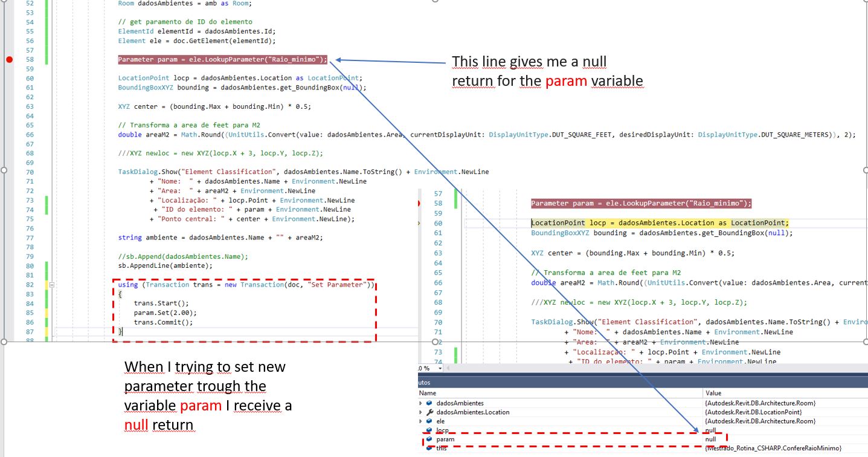This screenshot has height=457, width=868.
Task: Collapse the using Transaction block at line 82
Action: [53, 284]
